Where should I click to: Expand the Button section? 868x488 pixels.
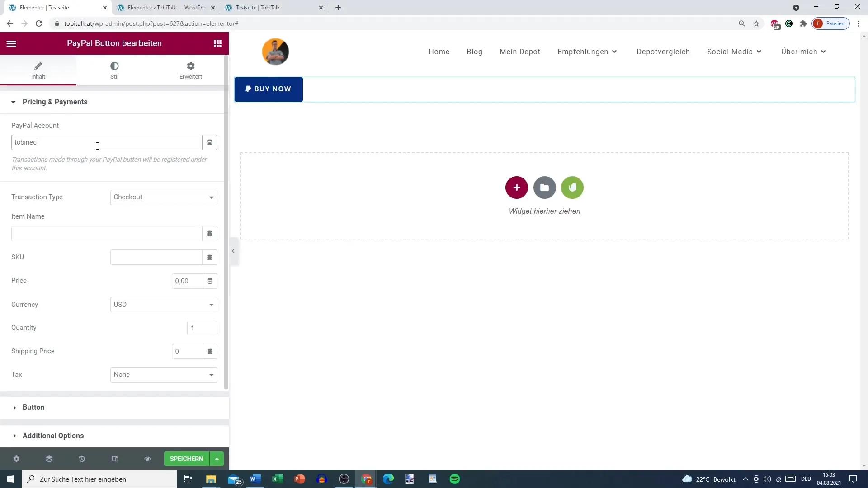pyautogui.click(x=33, y=407)
